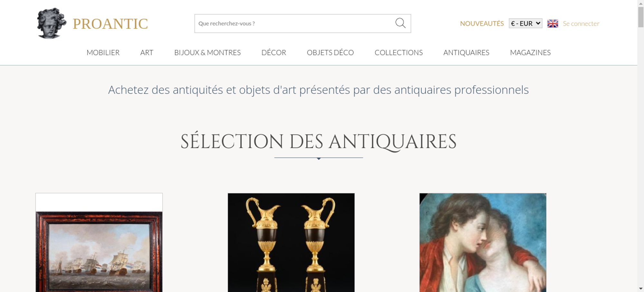
Task: Click the Se connecter link
Action: point(581,23)
